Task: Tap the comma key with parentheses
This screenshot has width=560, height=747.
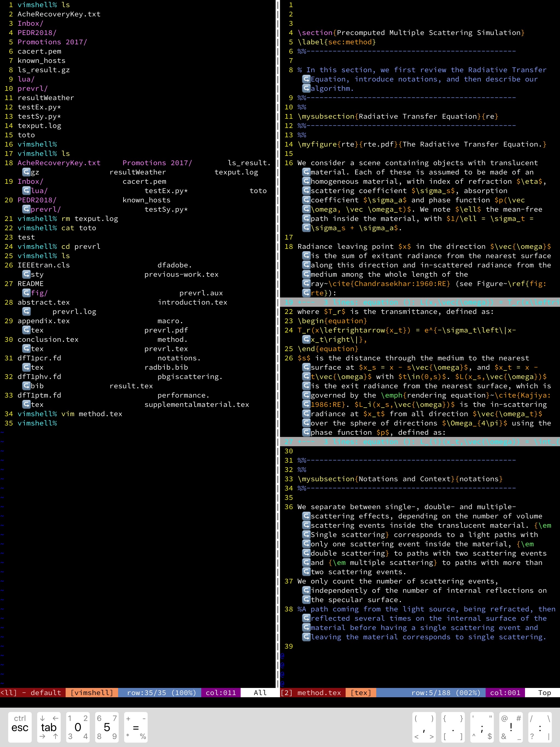Action: pyautogui.click(x=424, y=727)
